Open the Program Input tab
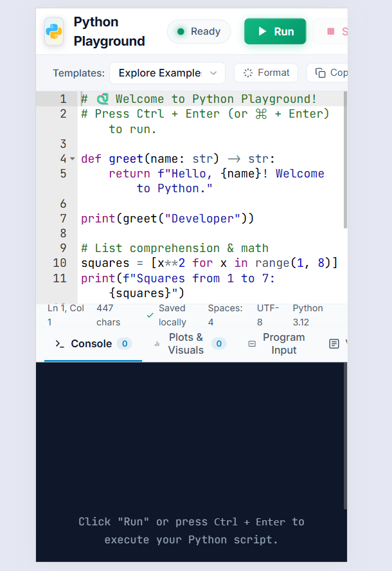This screenshot has width=392, height=571. point(276,343)
